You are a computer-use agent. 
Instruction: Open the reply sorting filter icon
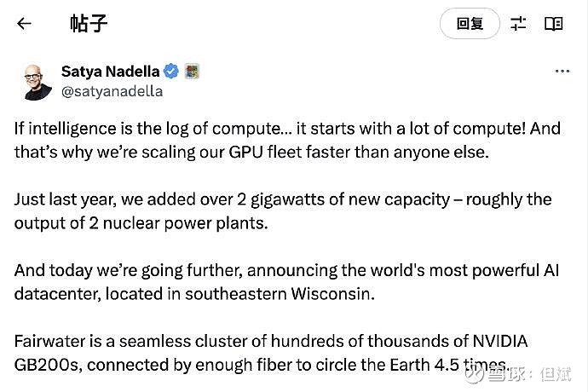518,24
